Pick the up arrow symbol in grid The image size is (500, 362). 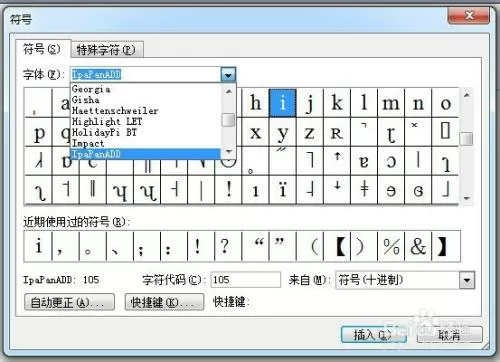337,161
